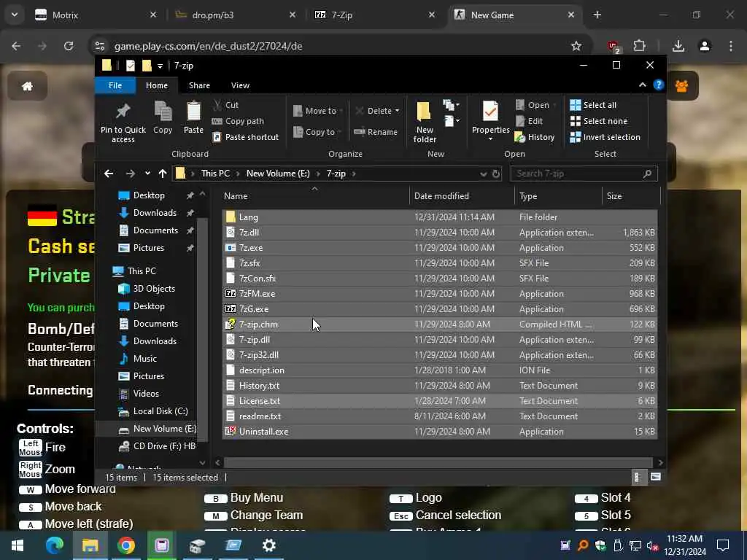The height and width of the screenshot is (560, 747).
Task: Click Select all
Action: click(x=593, y=105)
